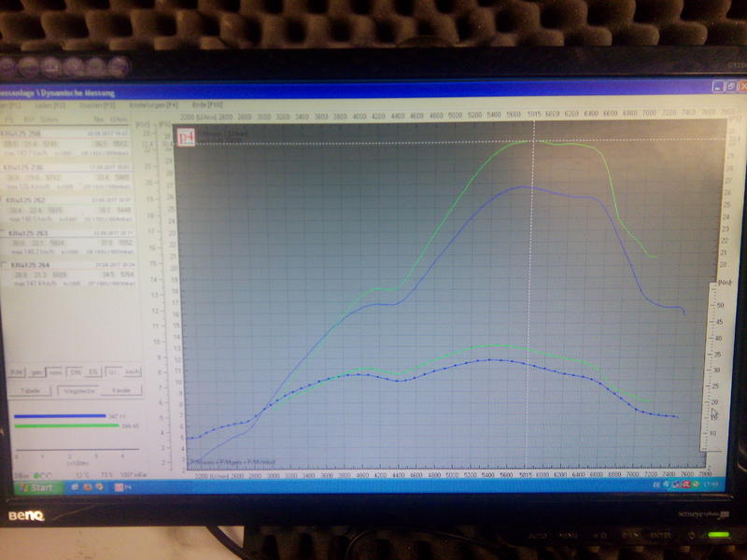Click the Kanäle button
This screenshot has width=747, height=560.
tap(121, 390)
